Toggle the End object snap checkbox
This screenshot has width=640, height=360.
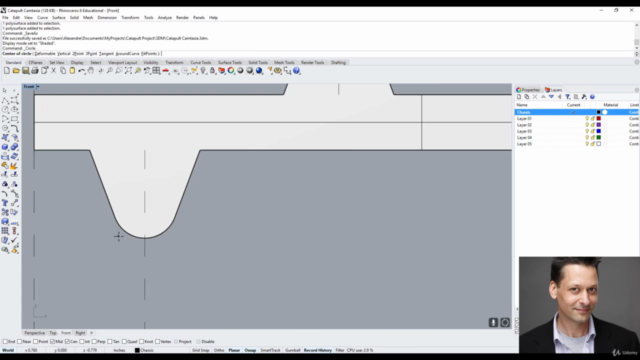pos(5,342)
